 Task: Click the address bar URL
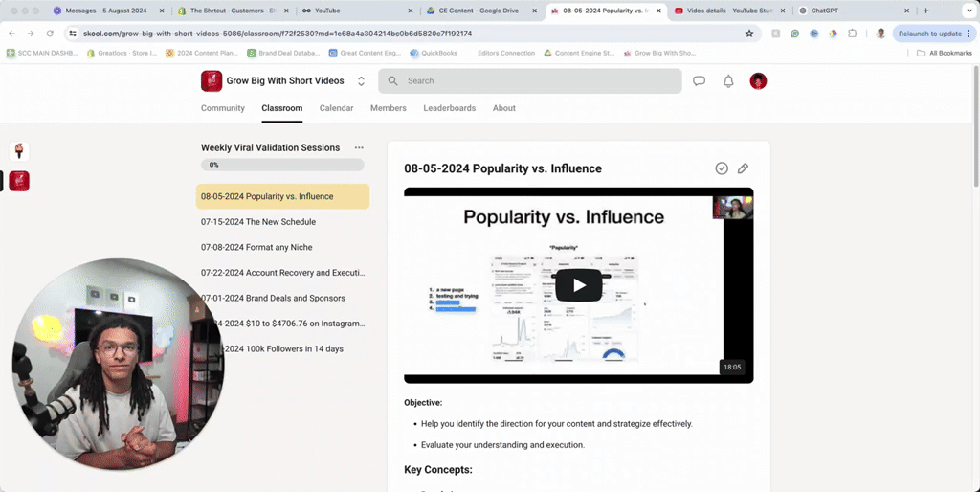tap(278, 34)
